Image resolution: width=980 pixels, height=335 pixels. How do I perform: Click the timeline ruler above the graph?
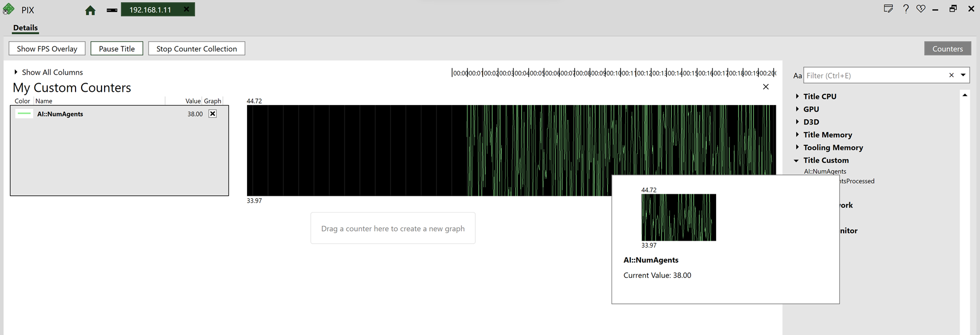[614, 73]
